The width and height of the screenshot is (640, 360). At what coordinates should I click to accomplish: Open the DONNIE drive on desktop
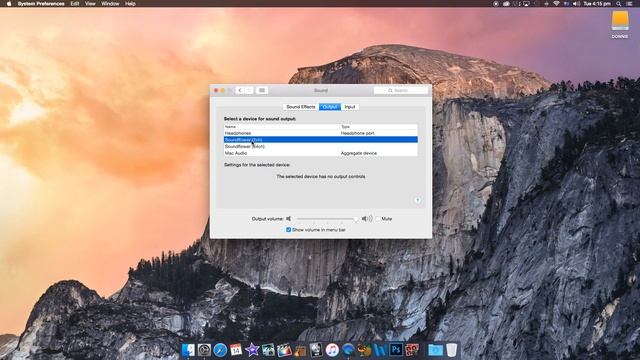tap(620, 24)
